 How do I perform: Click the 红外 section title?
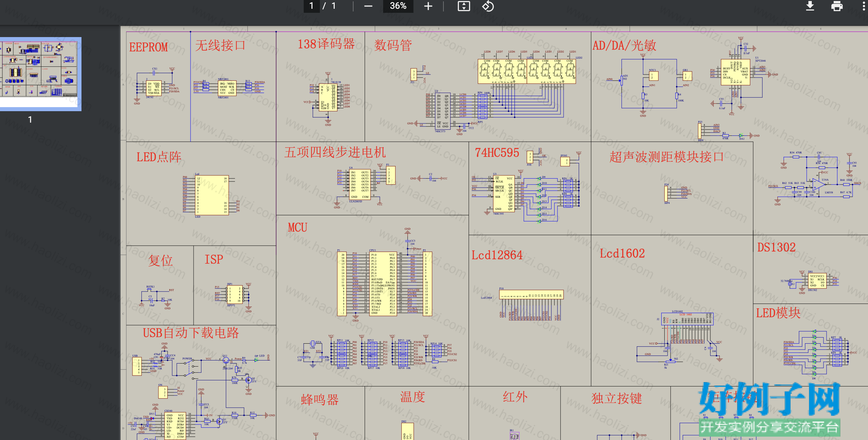point(515,397)
